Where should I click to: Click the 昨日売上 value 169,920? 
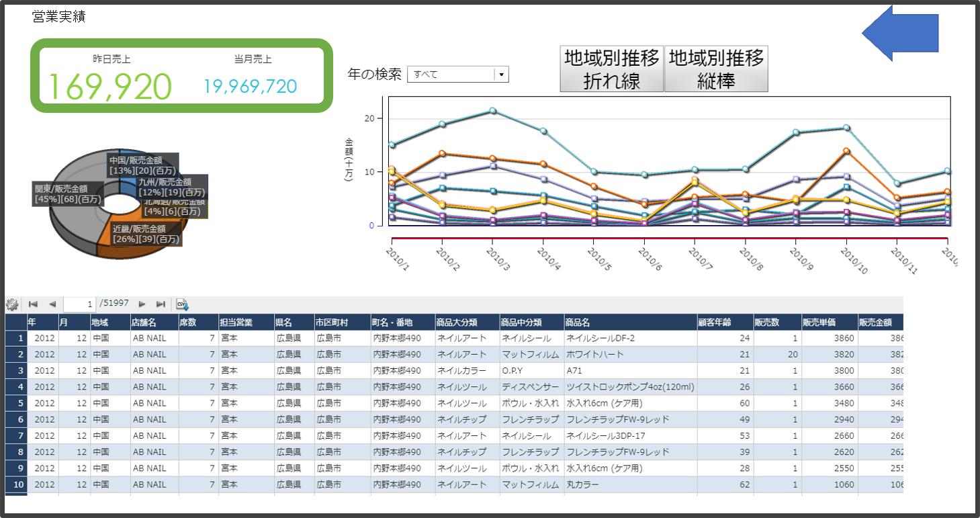pyautogui.click(x=111, y=86)
